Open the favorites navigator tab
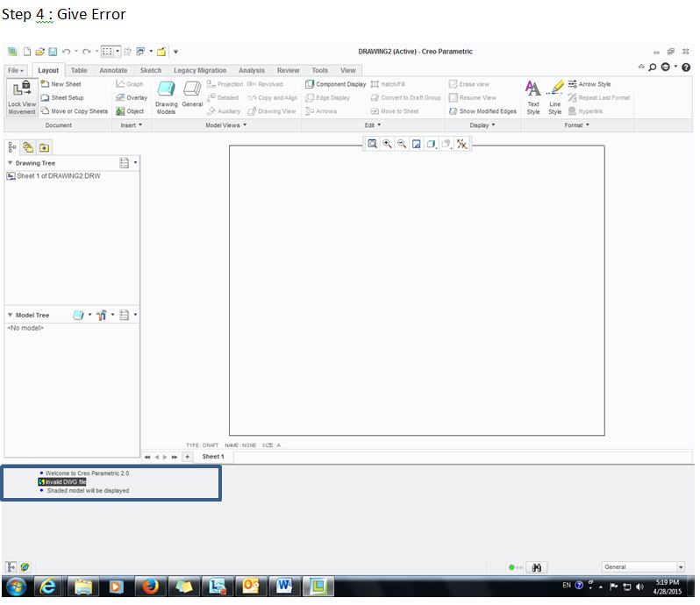Viewport: 700px width, 605px height. pos(44,147)
